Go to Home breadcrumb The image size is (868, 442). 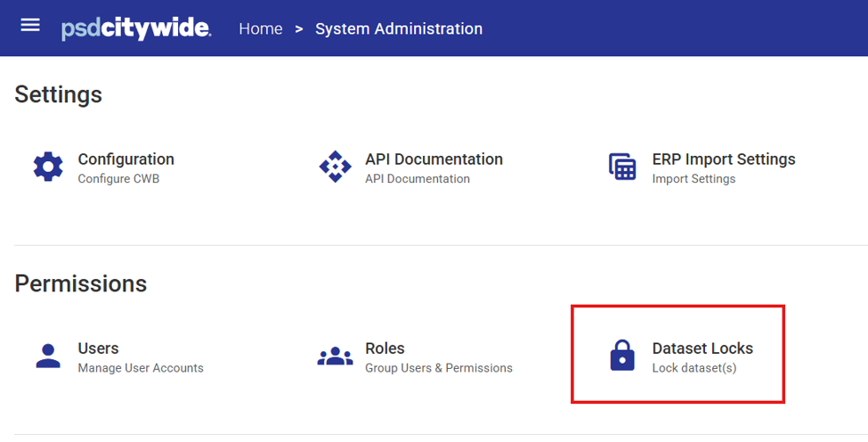tap(261, 29)
